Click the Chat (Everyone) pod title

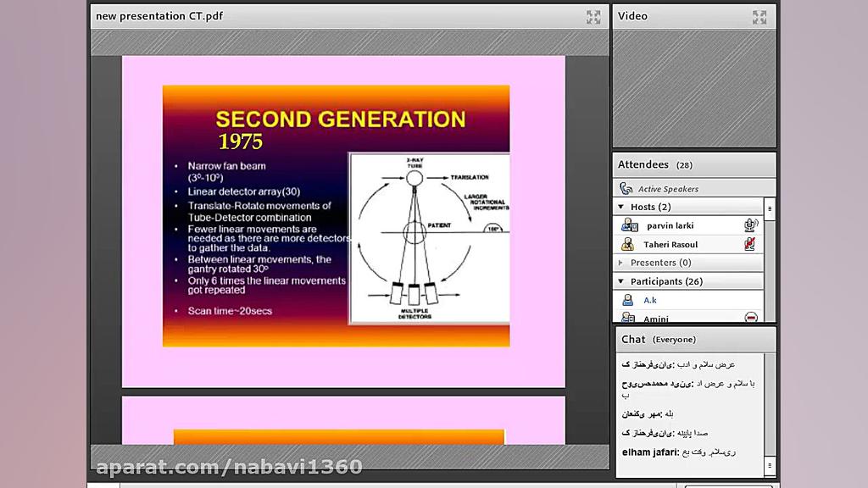pos(658,339)
